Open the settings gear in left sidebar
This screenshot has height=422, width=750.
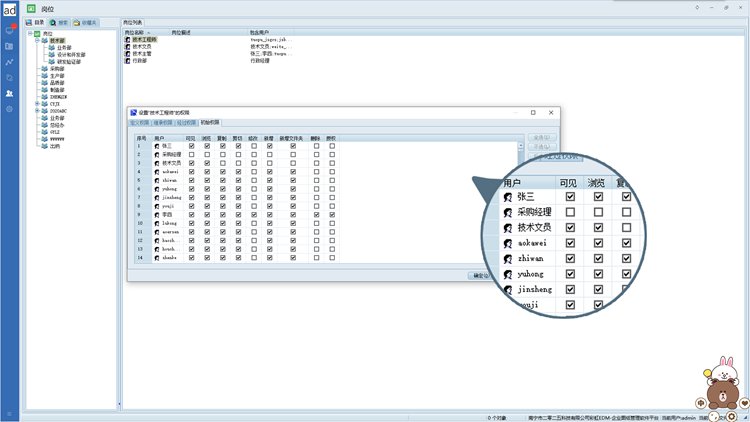pyautogui.click(x=9, y=108)
